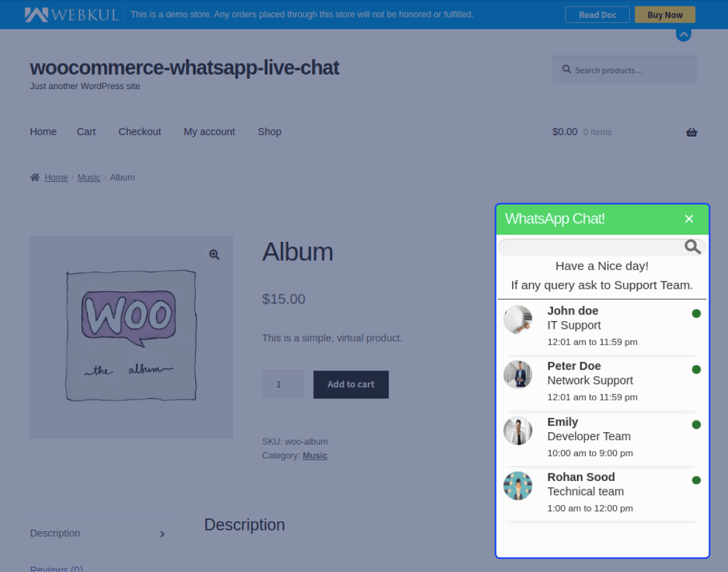Click the shopping basket icon
The width and height of the screenshot is (728, 572).
pos(692,133)
